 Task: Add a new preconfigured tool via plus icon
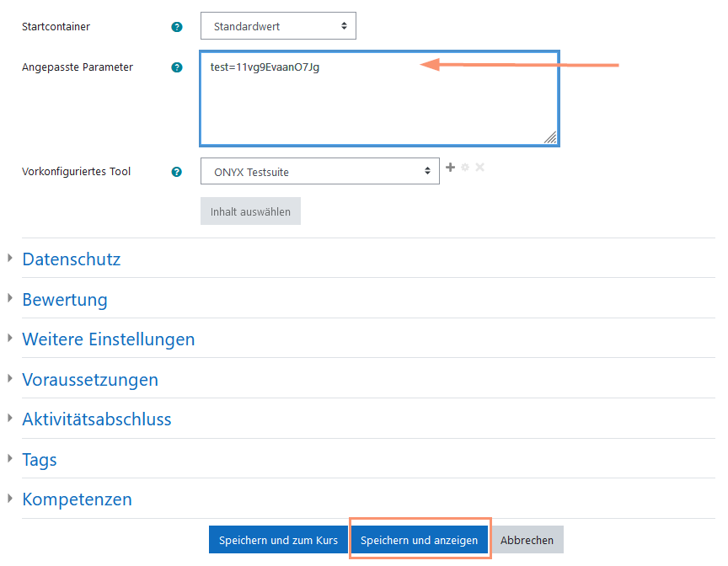click(x=451, y=167)
